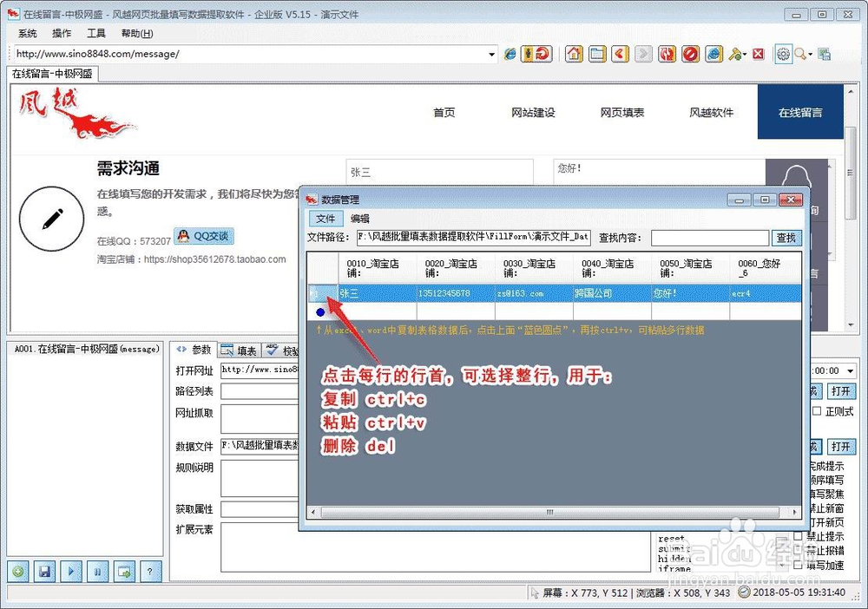
Task: Open the folder window toolbar icon
Action: (597, 54)
